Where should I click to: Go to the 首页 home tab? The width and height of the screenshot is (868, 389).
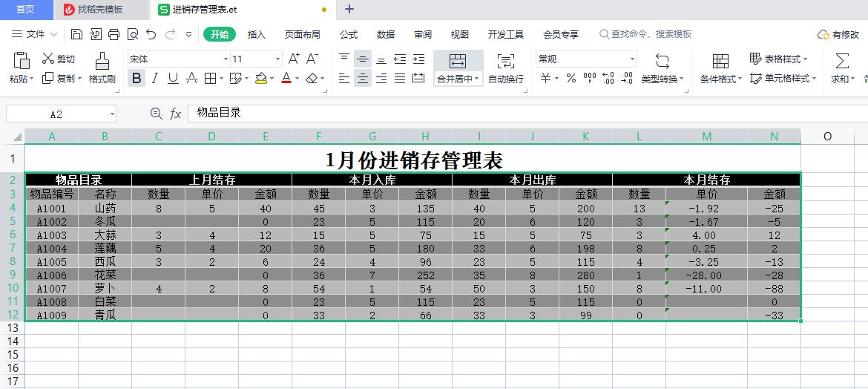25,10
